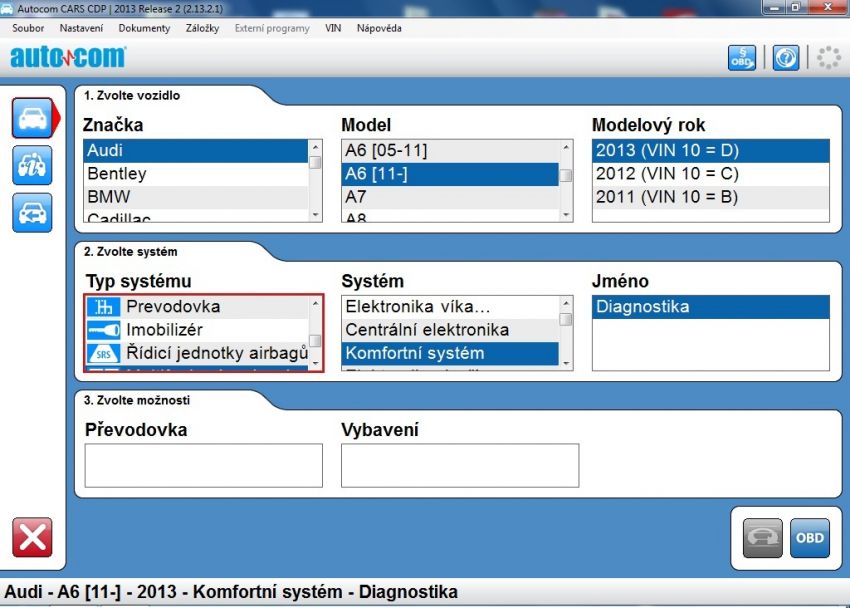The height and width of the screenshot is (608, 850).
Task: Click the SRS airbag icon
Action: pyautogui.click(x=103, y=353)
